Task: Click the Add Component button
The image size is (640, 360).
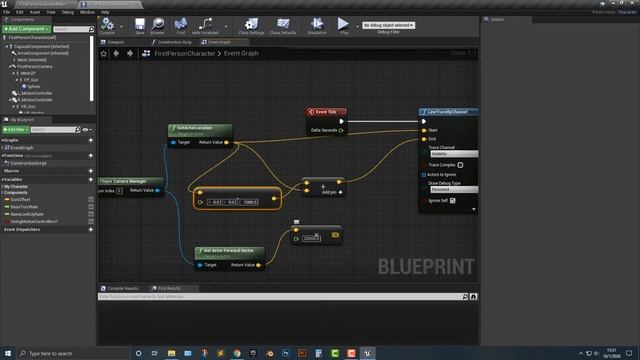Action: (x=27, y=29)
